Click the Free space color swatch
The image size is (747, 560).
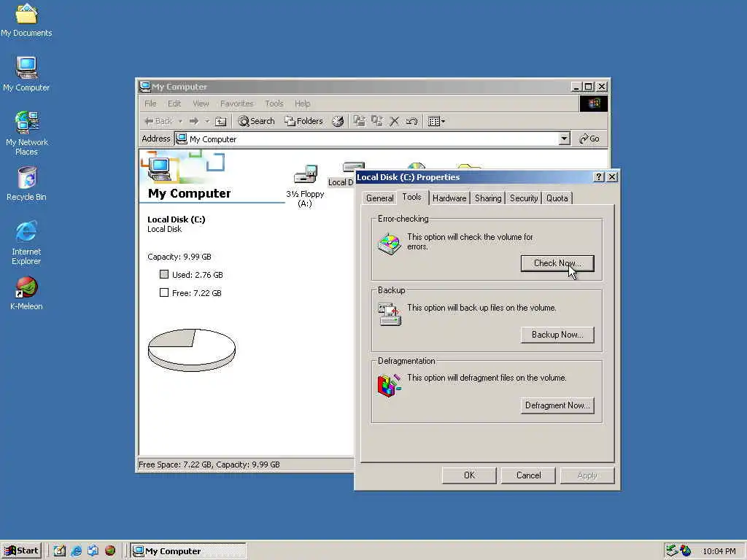(164, 292)
